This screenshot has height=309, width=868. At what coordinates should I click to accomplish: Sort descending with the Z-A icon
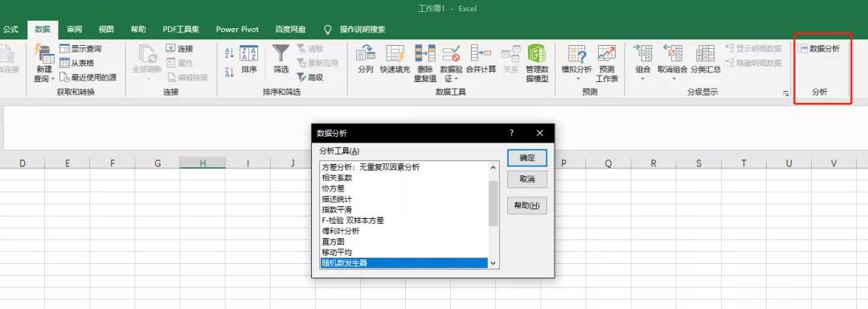tap(230, 72)
